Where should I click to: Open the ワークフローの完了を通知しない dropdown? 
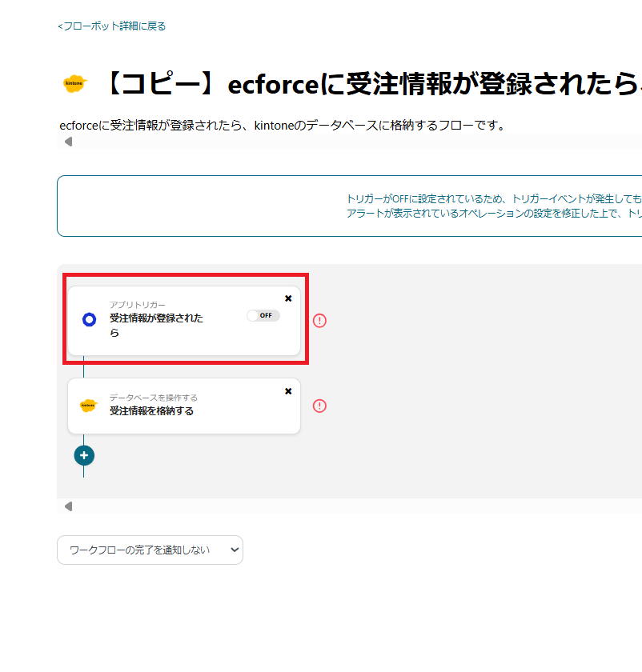pyautogui.click(x=150, y=550)
